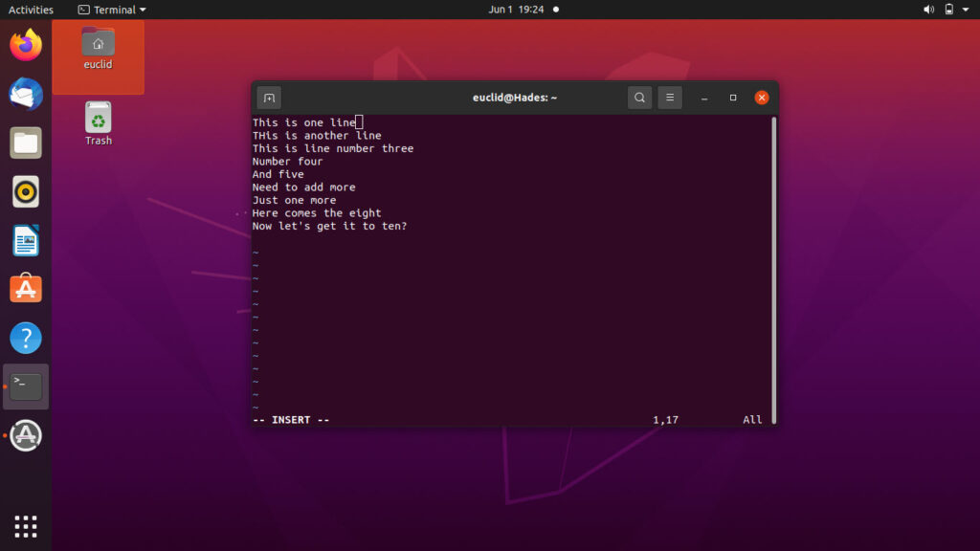Launch Firefox from the dock
The width and height of the screenshot is (980, 551).
(x=26, y=45)
